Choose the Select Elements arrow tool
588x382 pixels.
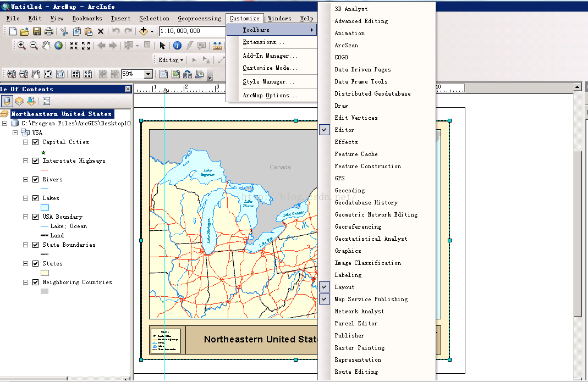[162, 46]
